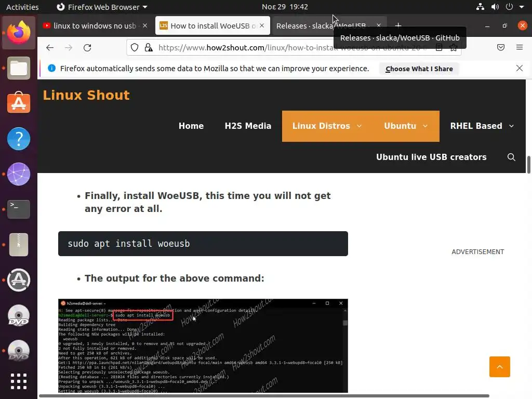Click the Choose What I Share button
This screenshot has height=399, width=532.
pos(419,69)
